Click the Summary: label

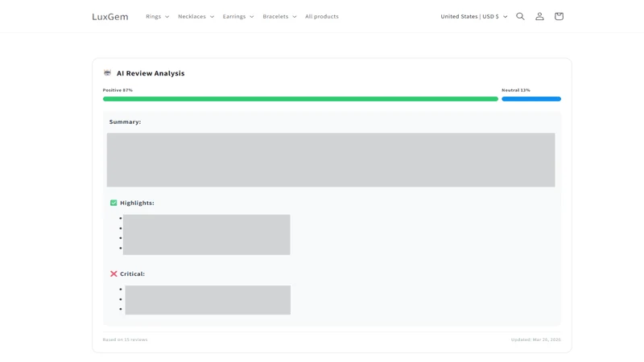pos(126,122)
